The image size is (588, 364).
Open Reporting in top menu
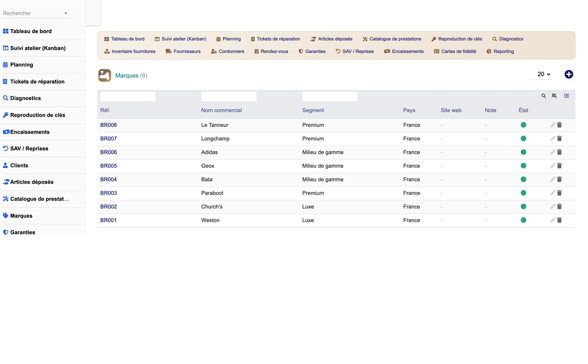[500, 51]
